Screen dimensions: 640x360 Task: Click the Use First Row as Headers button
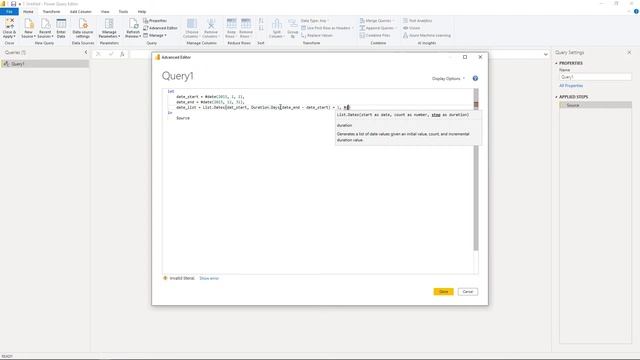326,28
